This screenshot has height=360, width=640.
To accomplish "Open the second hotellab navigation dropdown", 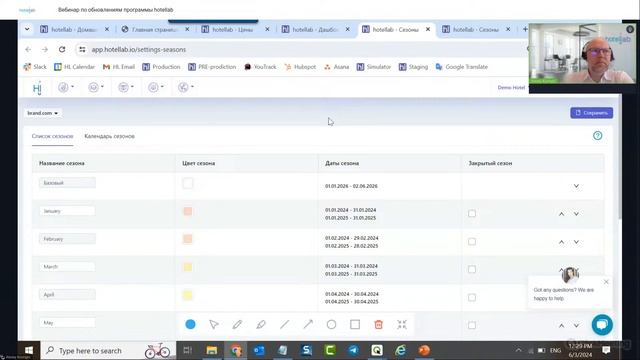I will (x=96, y=87).
